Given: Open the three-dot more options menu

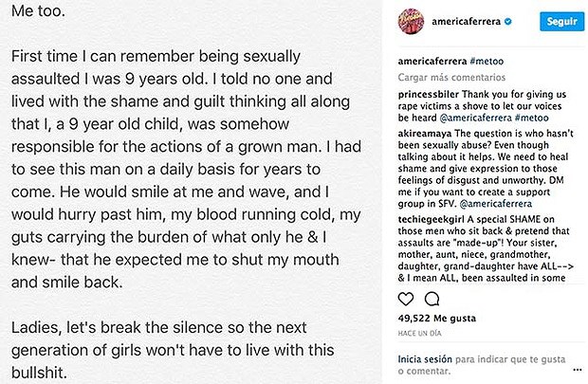Looking at the screenshot, I should pos(578,370).
